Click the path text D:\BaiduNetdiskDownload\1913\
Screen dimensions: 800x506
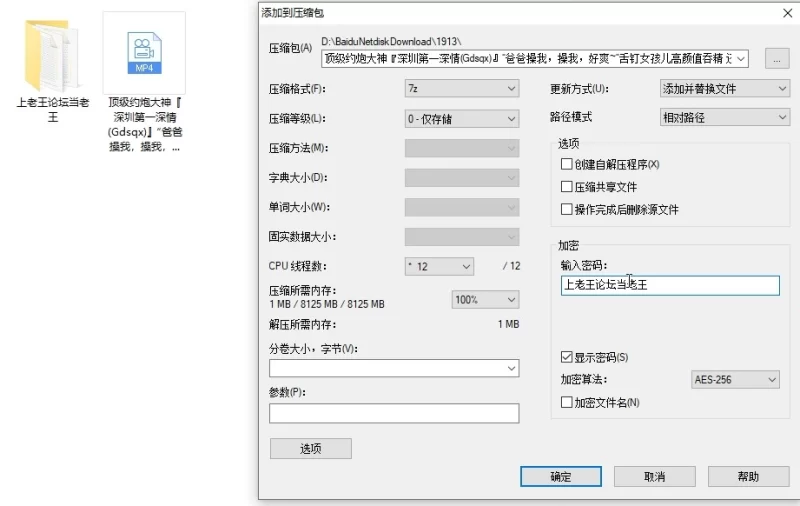pyautogui.click(x=391, y=41)
